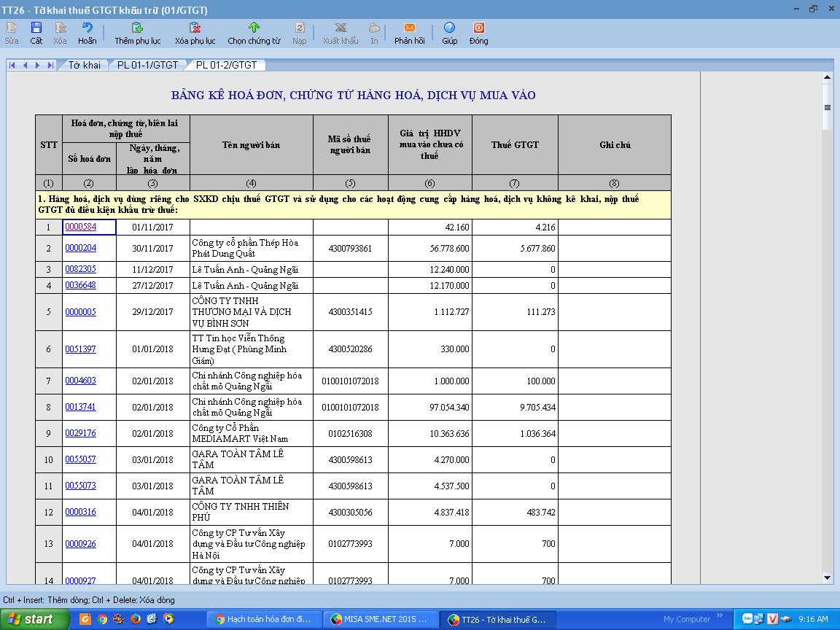Go to previous sheet tab arrow
The image size is (840, 630).
(x=25, y=65)
